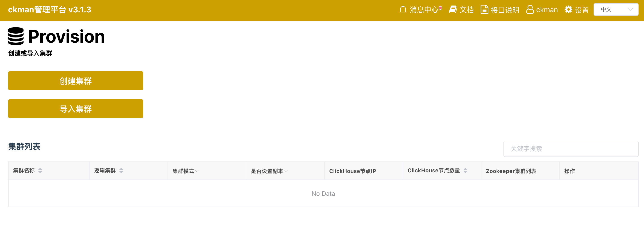
Task: Sort by 集群名称 using sort arrows
Action: 40,171
